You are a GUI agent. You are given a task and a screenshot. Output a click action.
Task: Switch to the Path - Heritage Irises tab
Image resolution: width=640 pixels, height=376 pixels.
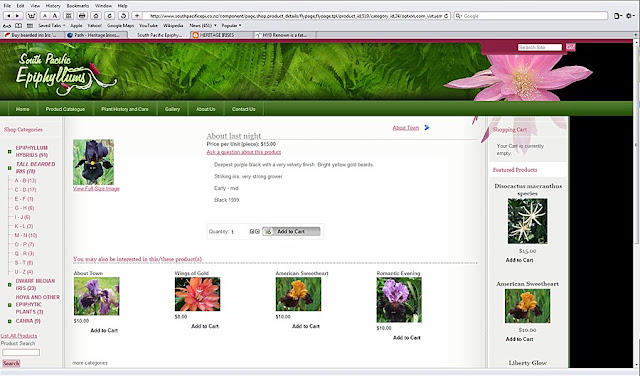[x=96, y=35]
